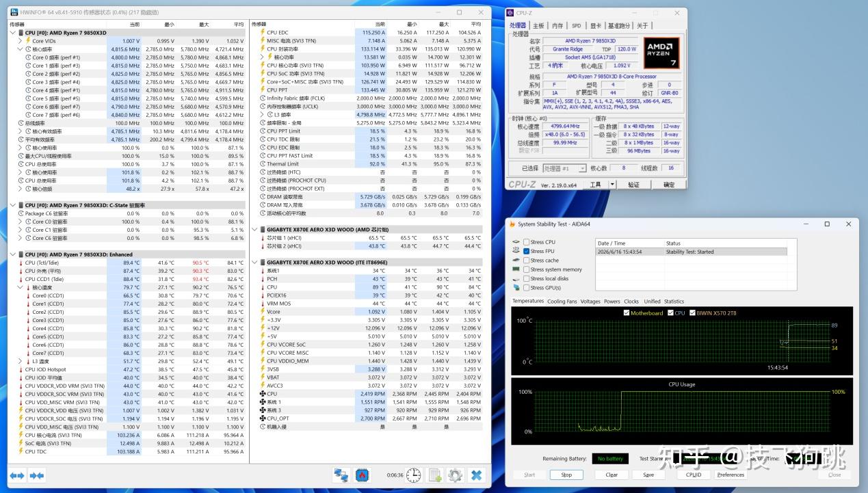Select the Stability Test: Started log row
Screen dimensions: 868x493
tap(691, 252)
